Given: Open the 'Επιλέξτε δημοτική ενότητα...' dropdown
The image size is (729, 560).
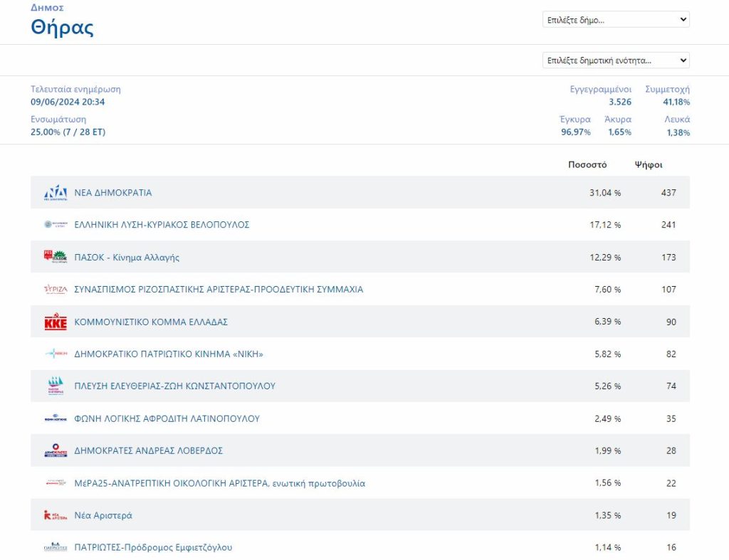Looking at the screenshot, I should click(x=616, y=60).
